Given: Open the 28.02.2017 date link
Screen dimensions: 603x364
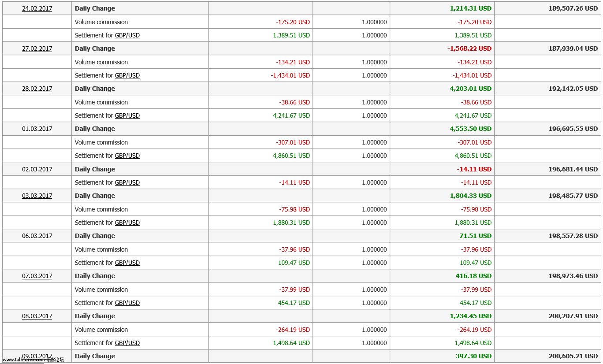Looking at the screenshot, I should [x=37, y=89].
